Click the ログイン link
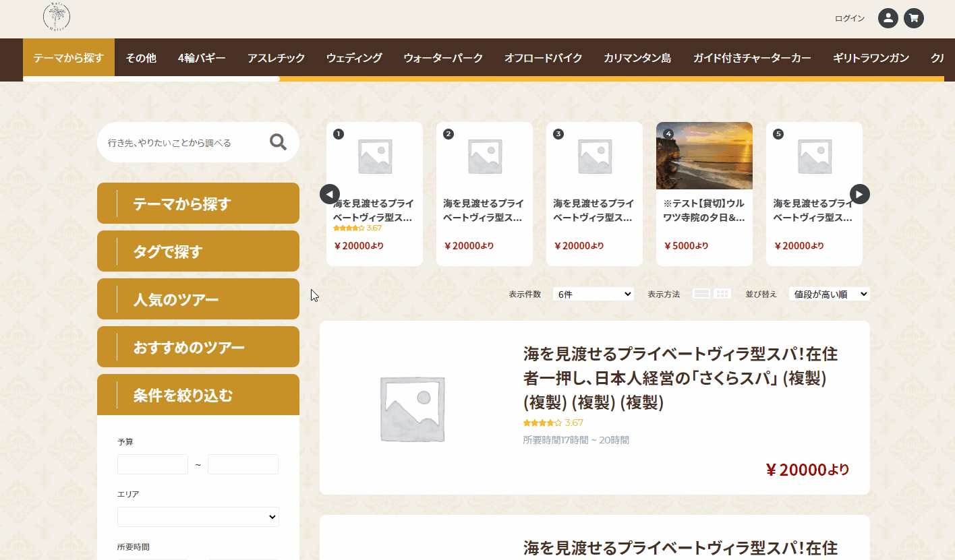This screenshot has width=955, height=560. [849, 18]
